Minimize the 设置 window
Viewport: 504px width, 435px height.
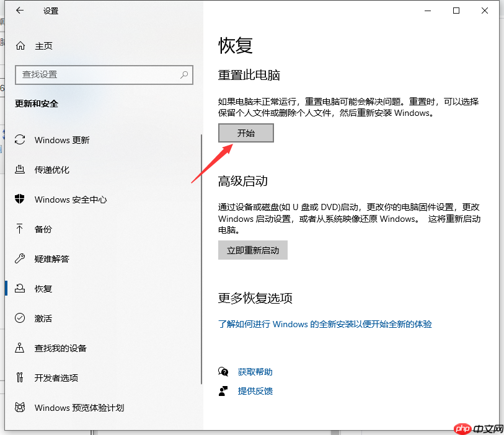428,11
